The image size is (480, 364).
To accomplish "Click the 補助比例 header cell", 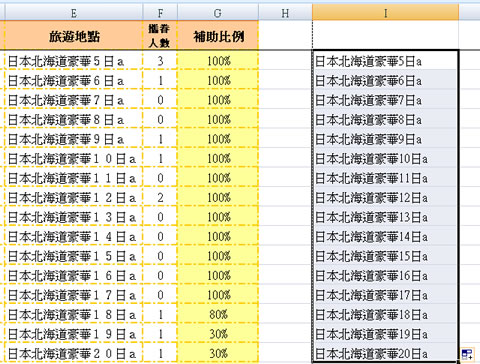I will [x=218, y=36].
